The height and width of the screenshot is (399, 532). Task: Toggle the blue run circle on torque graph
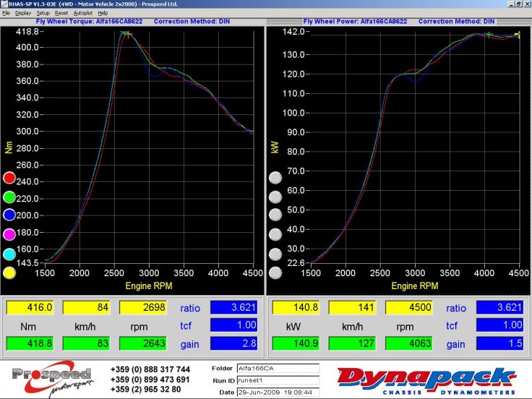coord(9,215)
